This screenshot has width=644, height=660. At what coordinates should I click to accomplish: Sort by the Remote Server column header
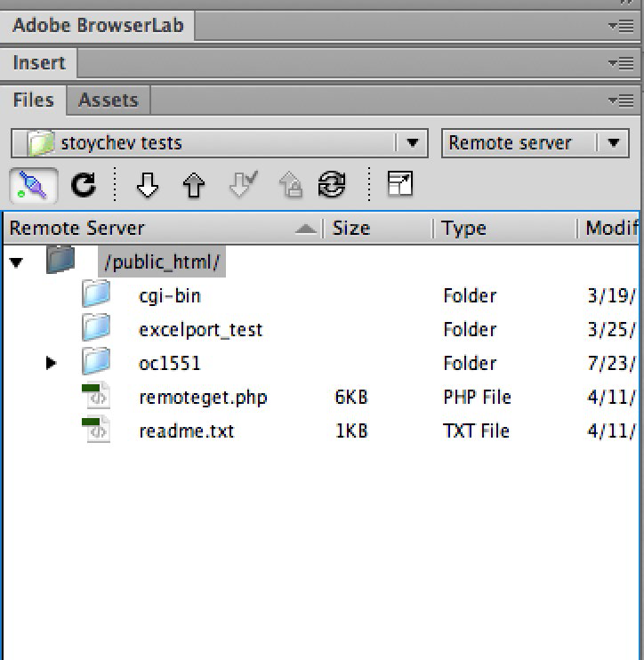tap(162, 229)
